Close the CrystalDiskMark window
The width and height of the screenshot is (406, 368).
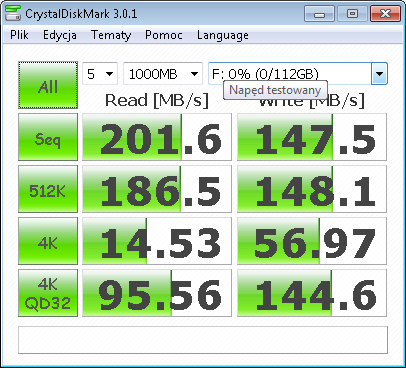[385, 14]
